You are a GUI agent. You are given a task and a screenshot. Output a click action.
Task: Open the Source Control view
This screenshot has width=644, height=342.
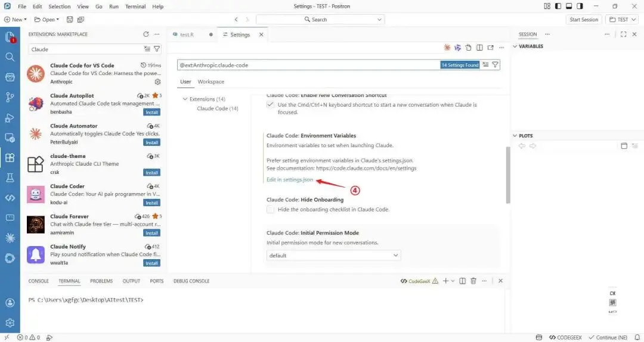(10, 97)
